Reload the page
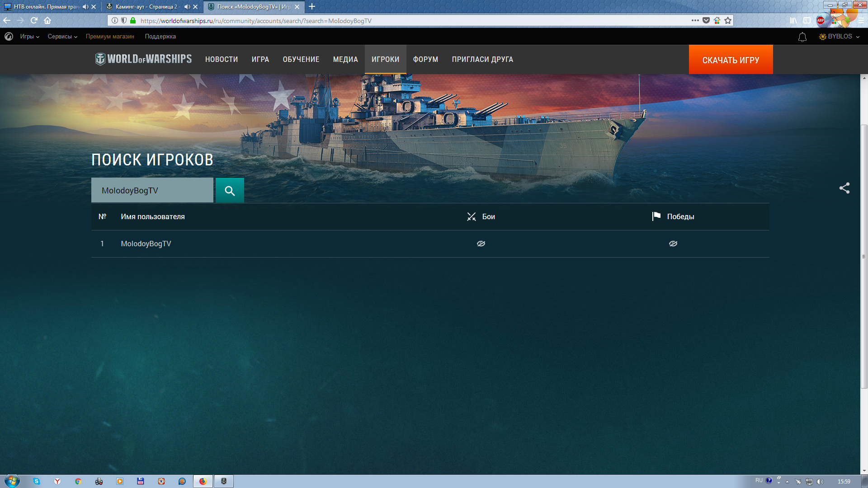Image resolution: width=868 pixels, height=488 pixels. point(34,20)
